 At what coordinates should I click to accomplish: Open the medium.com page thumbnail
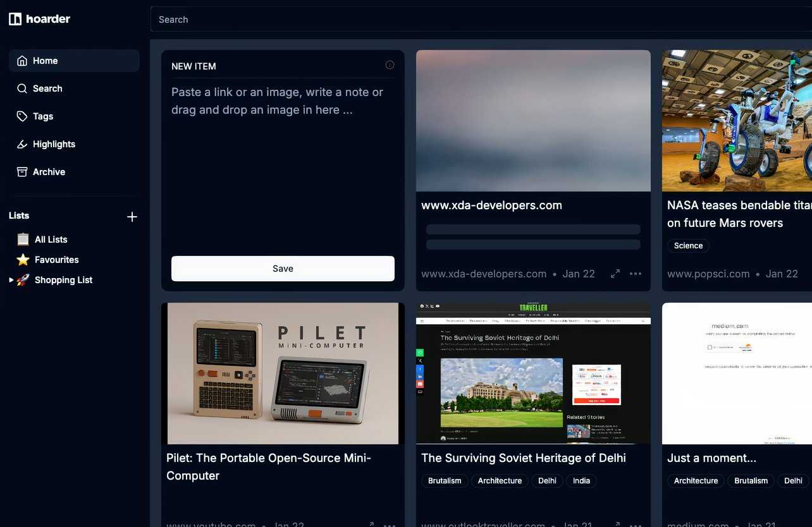click(737, 373)
